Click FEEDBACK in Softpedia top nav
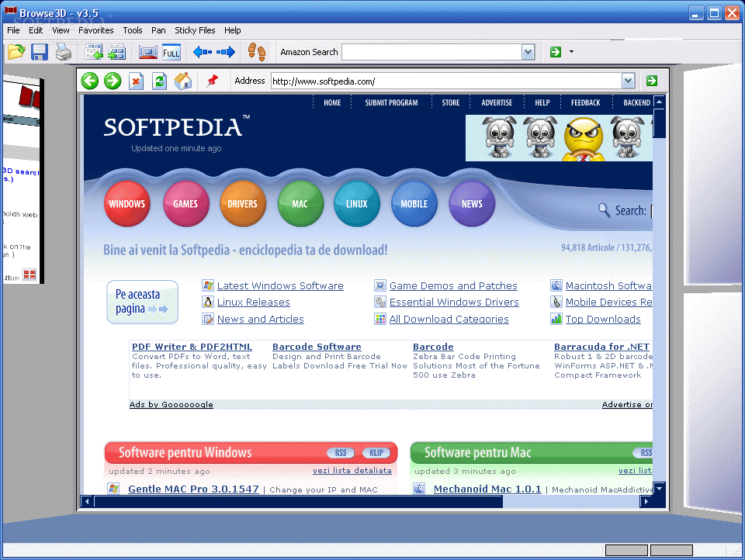The image size is (745, 560). click(585, 102)
